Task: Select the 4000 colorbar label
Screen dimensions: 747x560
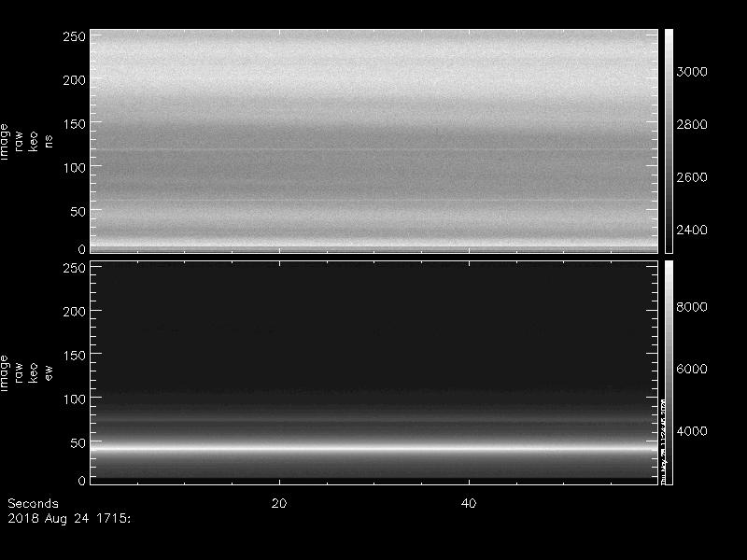Action: click(692, 431)
